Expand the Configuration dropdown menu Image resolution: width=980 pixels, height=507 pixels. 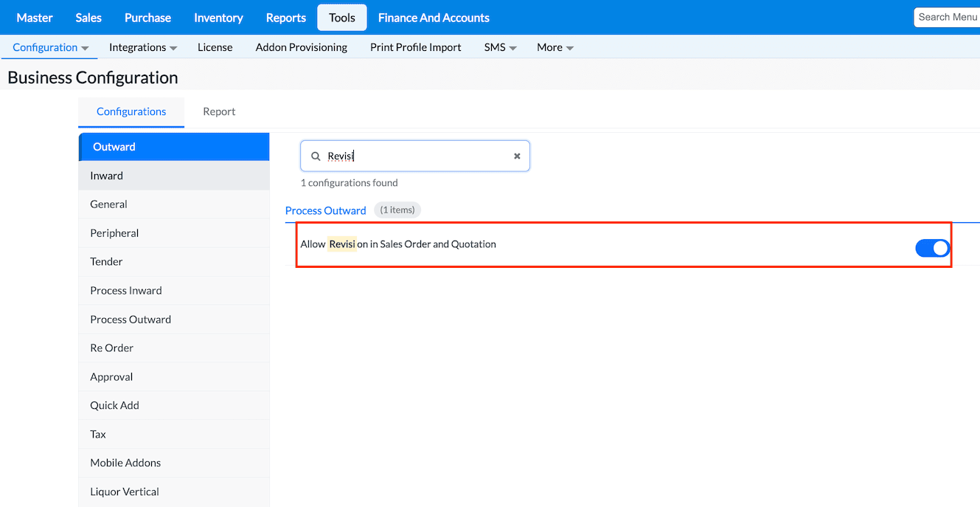pyautogui.click(x=50, y=47)
